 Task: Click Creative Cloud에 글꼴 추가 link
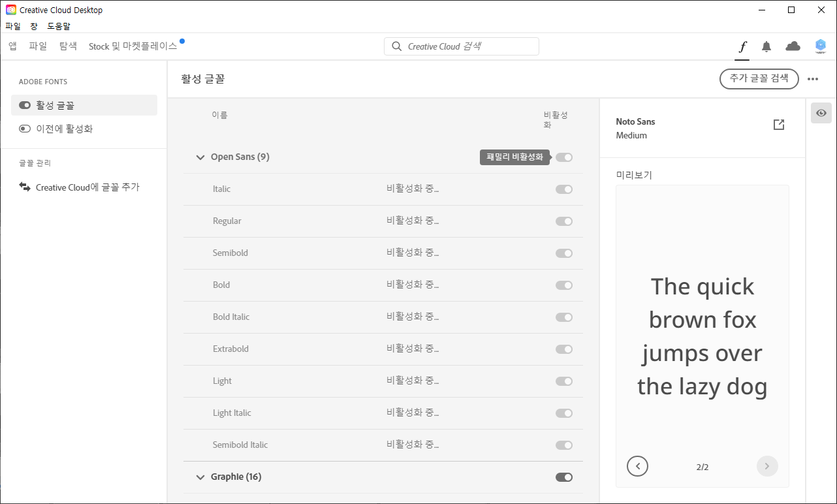coord(87,187)
